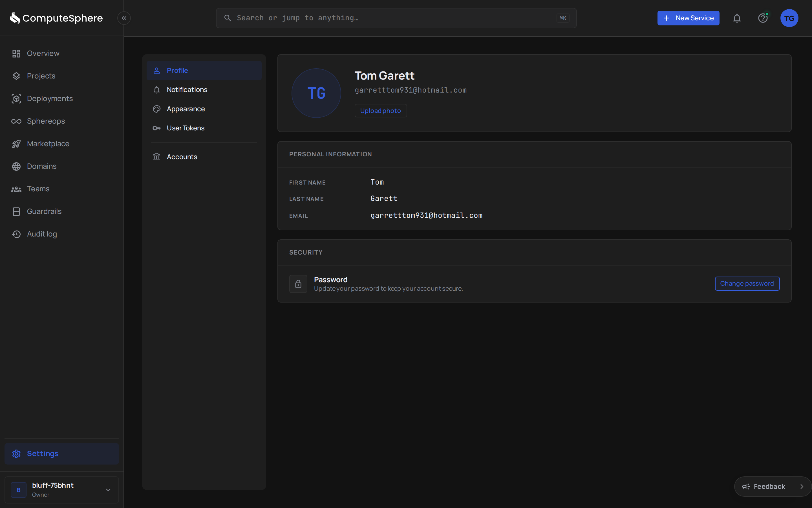Open Deployments in sidebar
This screenshot has width=812, height=508.
click(x=62, y=98)
